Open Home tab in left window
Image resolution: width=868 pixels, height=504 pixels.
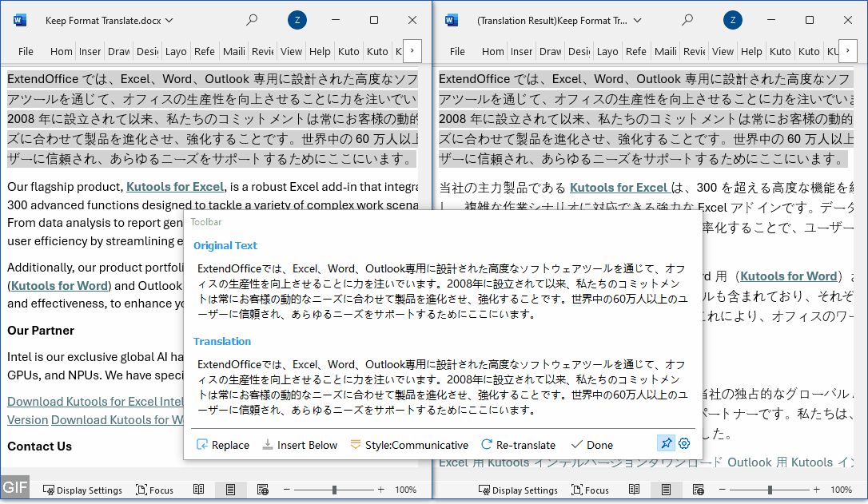tap(61, 51)
